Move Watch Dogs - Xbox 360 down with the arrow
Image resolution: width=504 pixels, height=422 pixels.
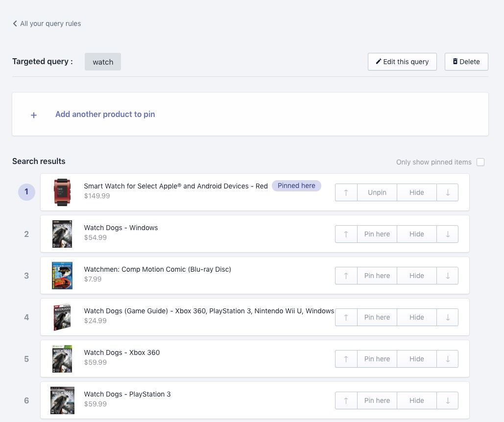tap(447, 359)
